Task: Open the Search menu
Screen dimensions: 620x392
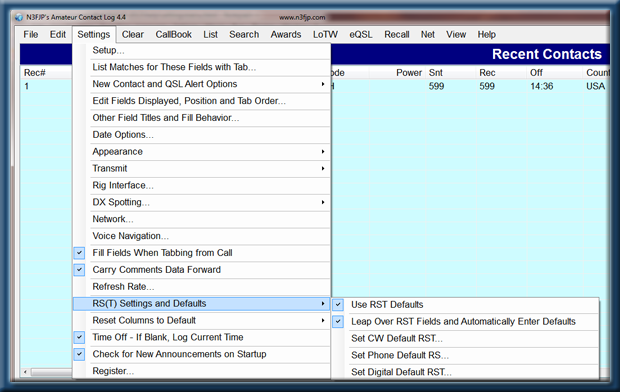Action: click(x=244, y=34)
